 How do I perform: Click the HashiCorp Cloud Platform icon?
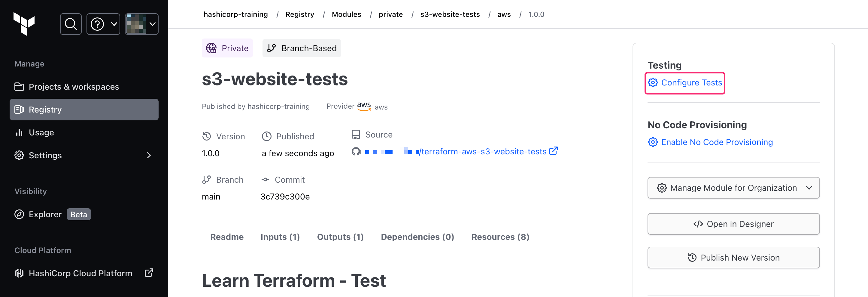[19, 273]
